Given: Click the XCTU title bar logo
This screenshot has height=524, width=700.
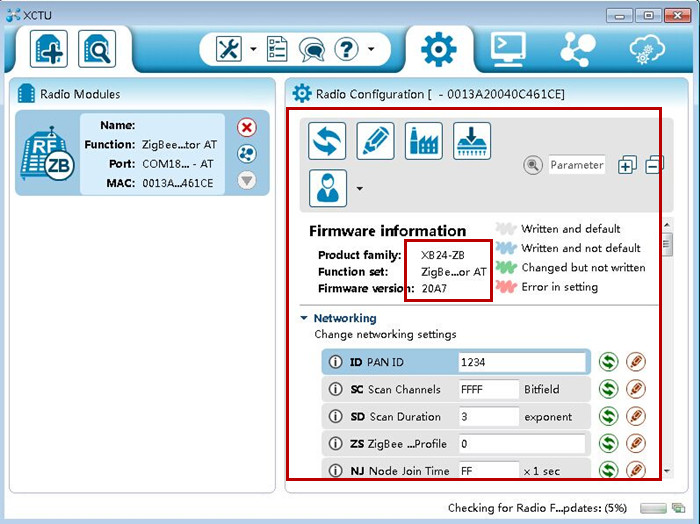Looking at the screenshot, I should click(x=13, y=15).
